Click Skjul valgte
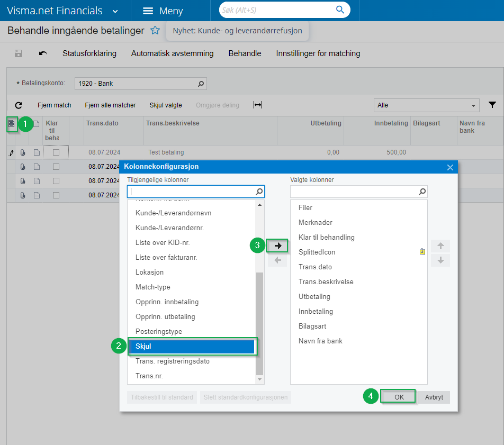Viewport: 504px width, 445px height. click(x=166, y=105)
